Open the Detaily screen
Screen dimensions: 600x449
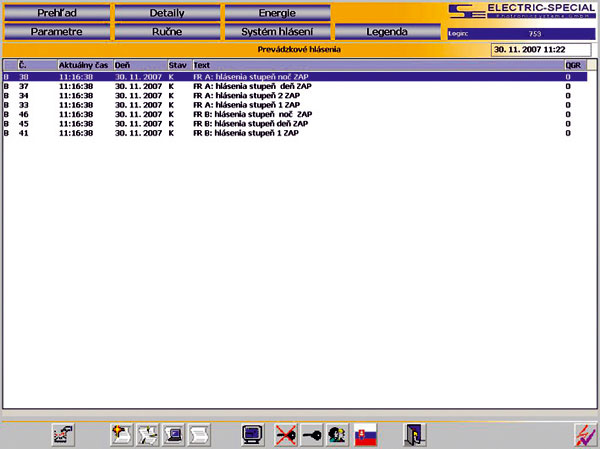[x=167, y=13]
